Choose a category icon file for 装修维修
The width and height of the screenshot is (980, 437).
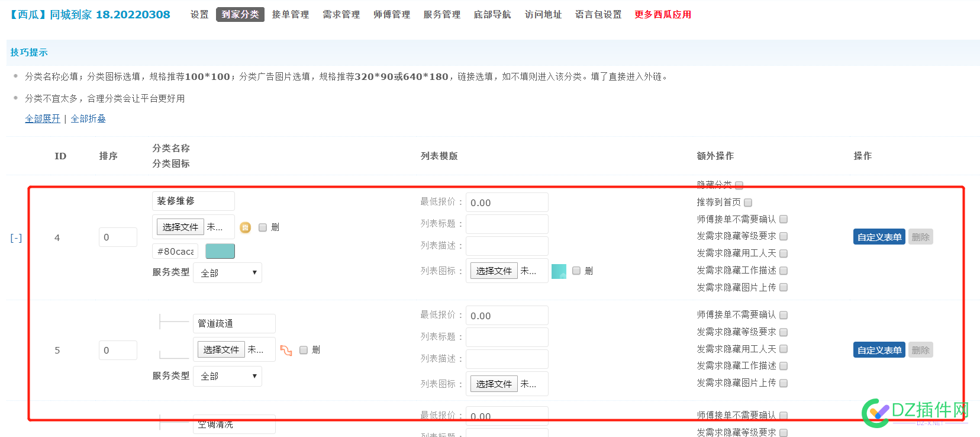pos(180,227)
